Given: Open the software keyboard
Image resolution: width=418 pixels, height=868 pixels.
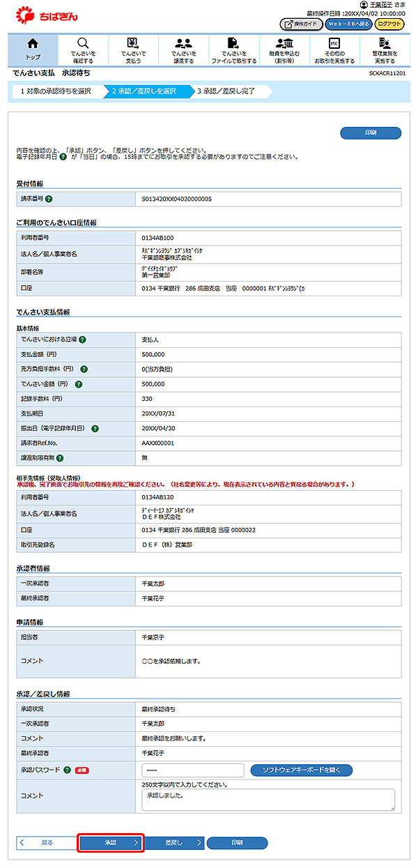Looking at the screenshot, I should pos(301,770).
